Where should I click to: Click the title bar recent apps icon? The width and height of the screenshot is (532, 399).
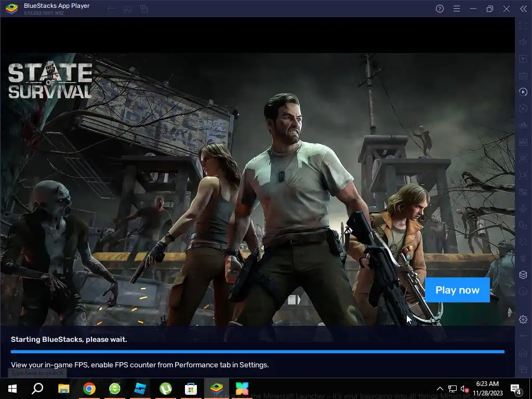tap(144, 9)
